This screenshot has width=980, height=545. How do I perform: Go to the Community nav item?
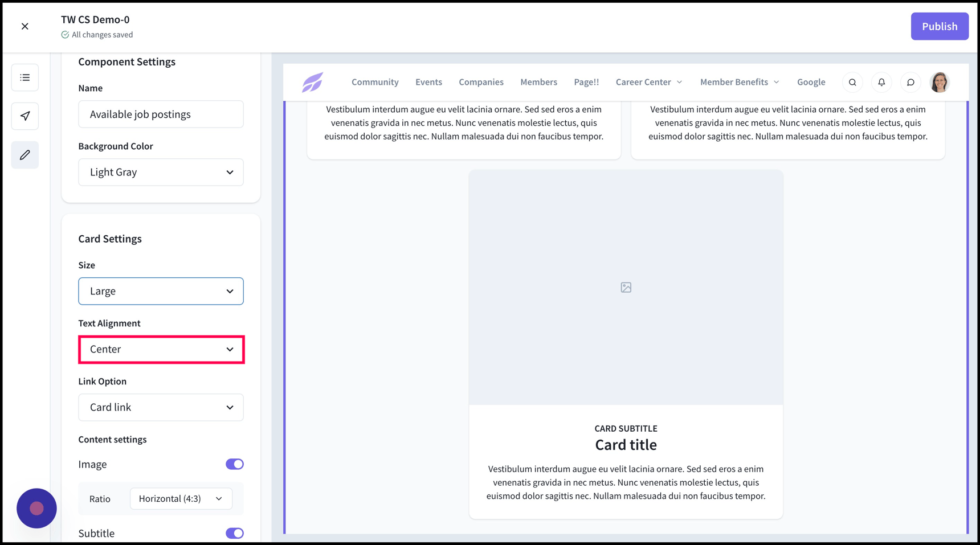click(375, 82)
